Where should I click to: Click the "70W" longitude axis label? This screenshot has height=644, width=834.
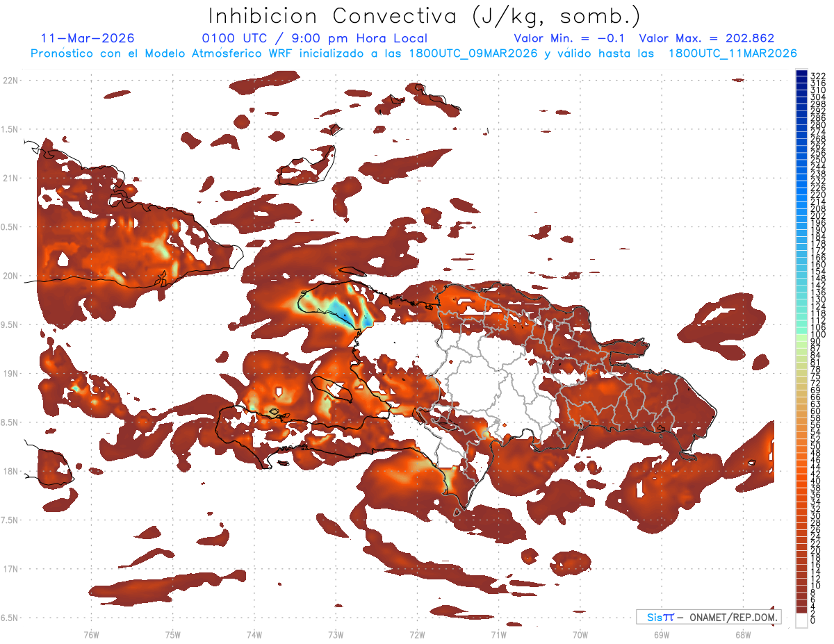(580, 634)
